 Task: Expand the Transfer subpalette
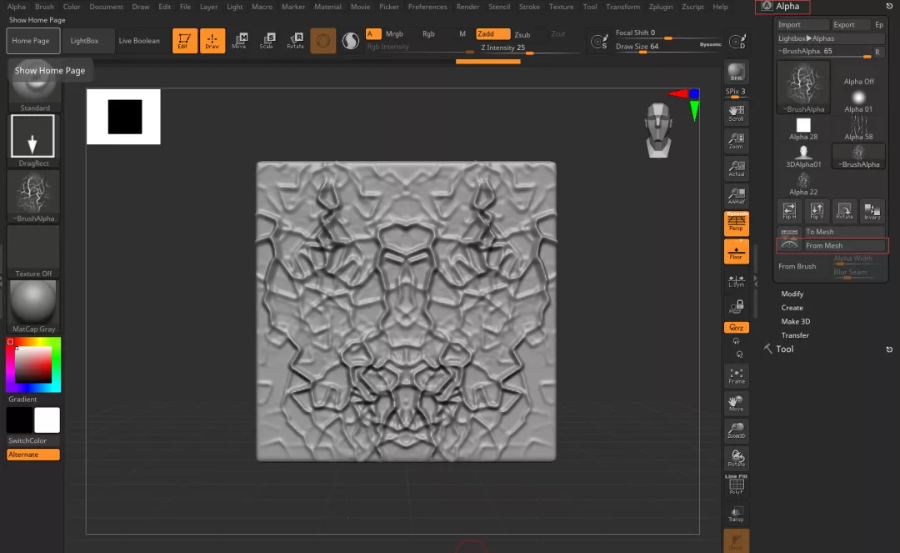(x=795, y=335)
